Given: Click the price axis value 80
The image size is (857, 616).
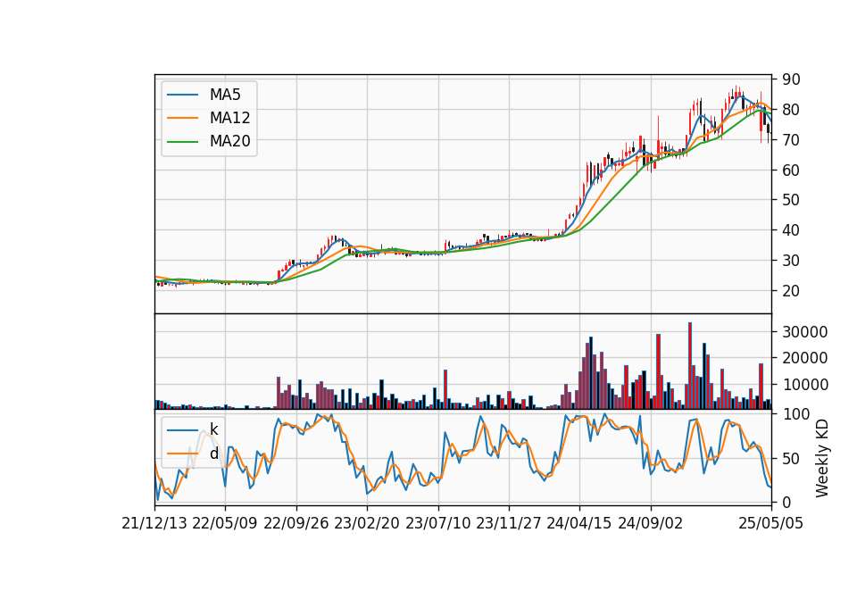Looking at the screenshot, I should coord(791,109).
